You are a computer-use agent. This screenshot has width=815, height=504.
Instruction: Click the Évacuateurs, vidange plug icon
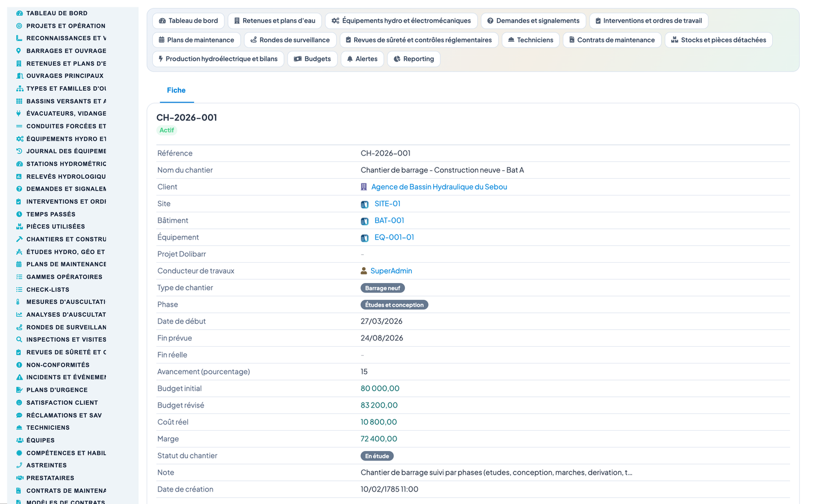pyautogui.click(x=19, y=113)
